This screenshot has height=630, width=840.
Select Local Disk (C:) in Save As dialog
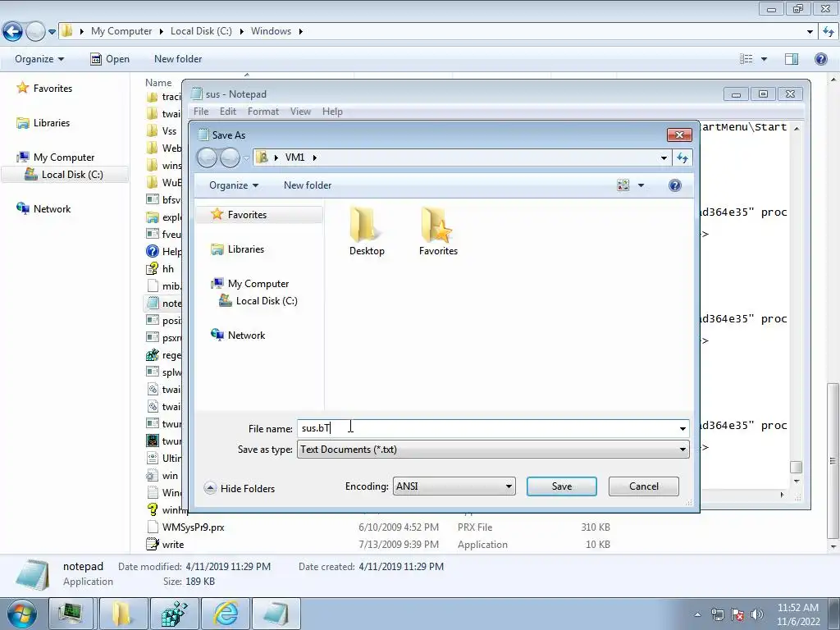(267, 301)
